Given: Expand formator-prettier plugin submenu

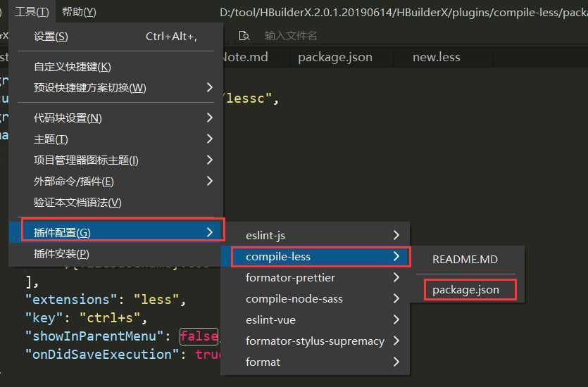Looking at the screenshot, I should pyautogui.click(x=315, y=278).
